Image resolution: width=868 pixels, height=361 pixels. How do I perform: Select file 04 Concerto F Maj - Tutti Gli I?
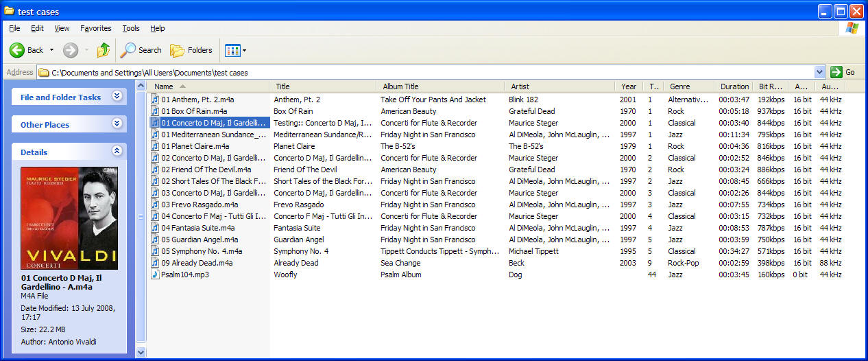(x=208, y=216)
